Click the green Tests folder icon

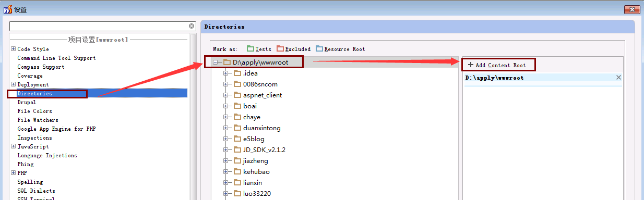[250, 48]
